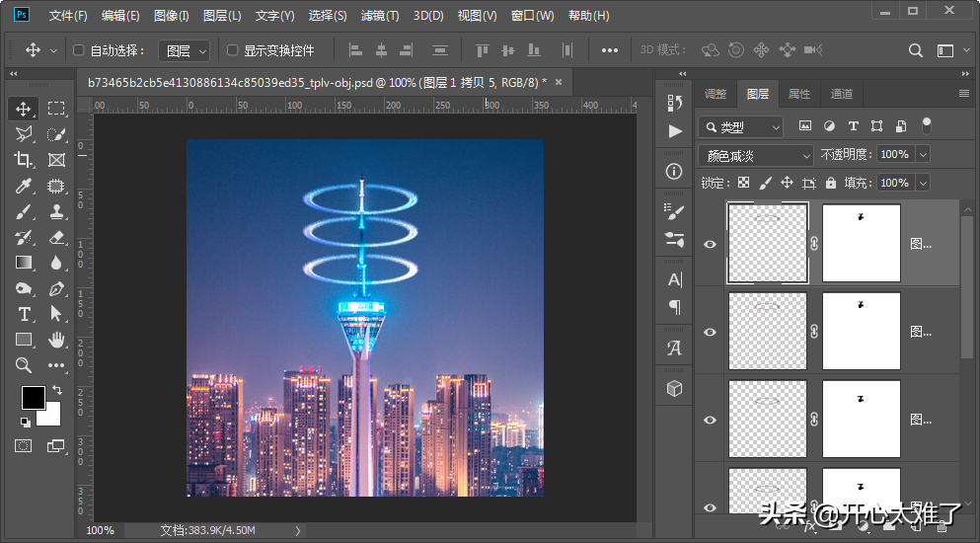Select the Blur droplet tool

[56, 262]
